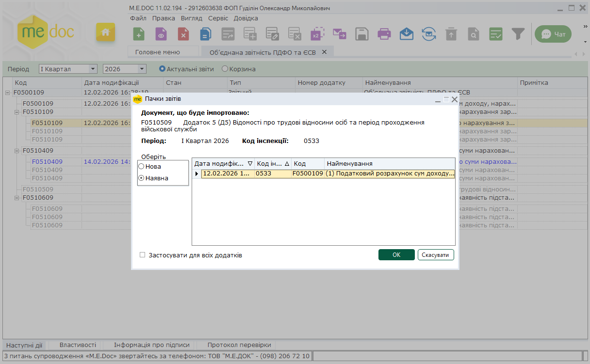Image resolution: width=590 pixels, height=364 pixels.
Task: Collapse the top F0500109 tree node
Action: point(8,92)
